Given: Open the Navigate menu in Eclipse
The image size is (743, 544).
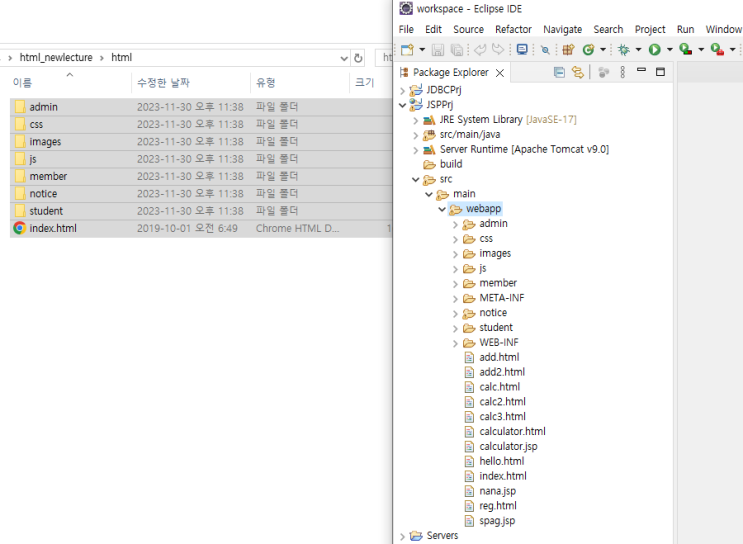Looking at the screenshot, I should click(562, 29).
